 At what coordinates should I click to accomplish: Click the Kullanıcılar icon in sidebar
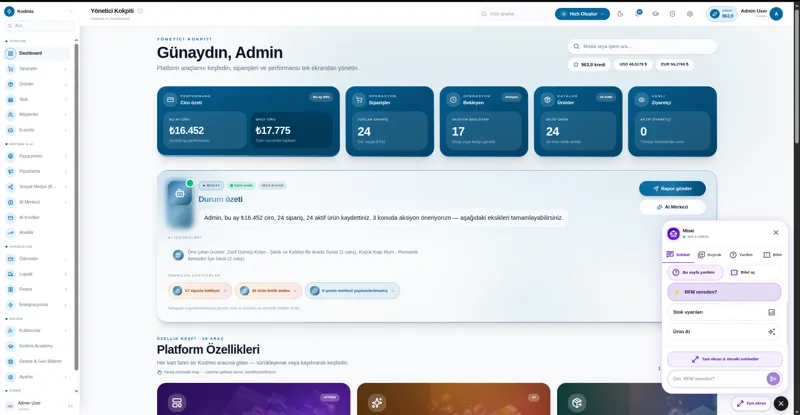pos(10,331)
